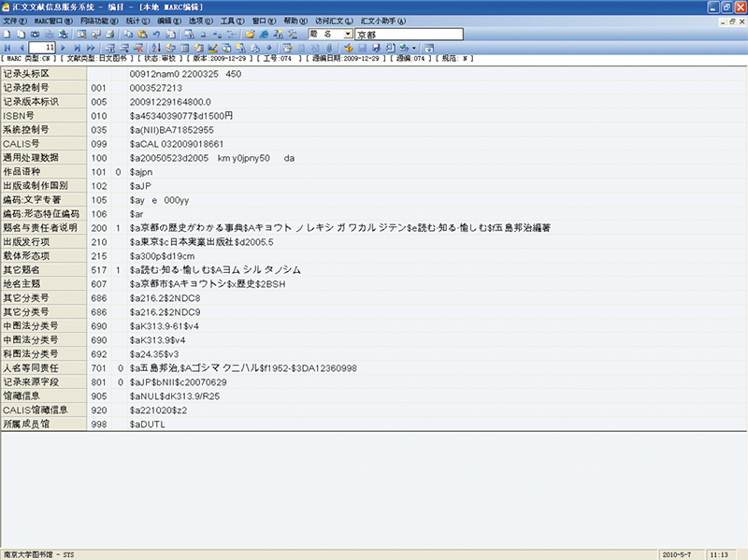Click the printer icon in top toolbar
The image size is (748, 560).
[x=109, y=35]
